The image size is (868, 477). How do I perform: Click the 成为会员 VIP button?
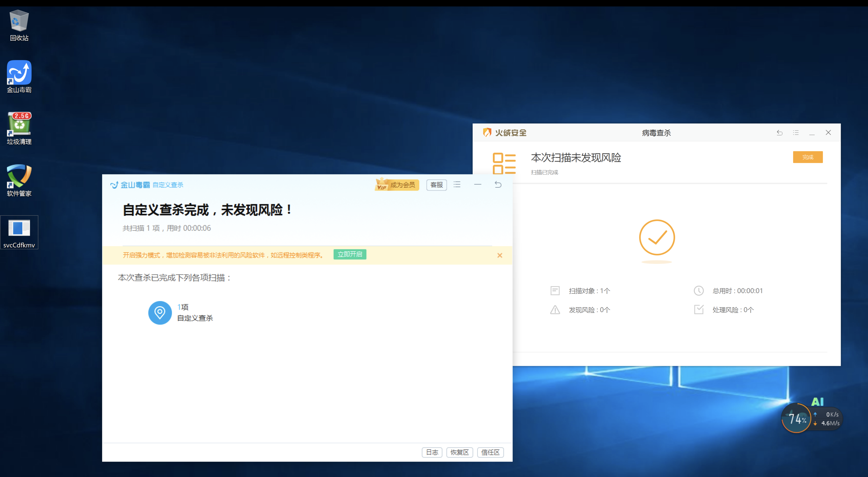(x=397, y=185)
